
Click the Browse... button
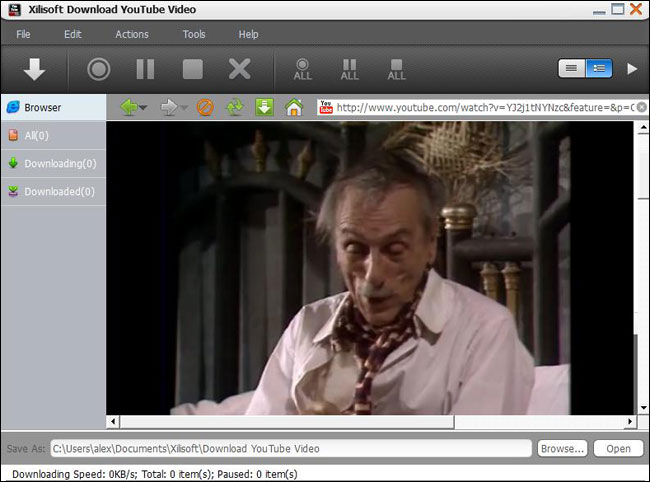click(x=561, y=448)
